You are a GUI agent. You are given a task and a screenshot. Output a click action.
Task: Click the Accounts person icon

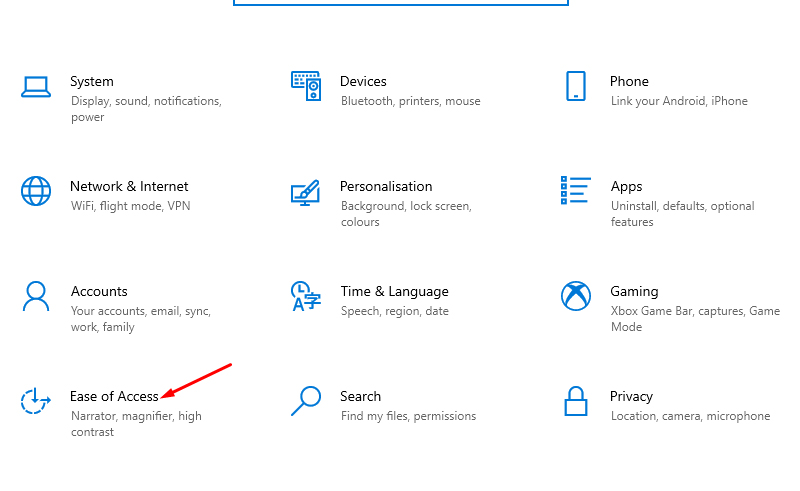click(36, 296)
